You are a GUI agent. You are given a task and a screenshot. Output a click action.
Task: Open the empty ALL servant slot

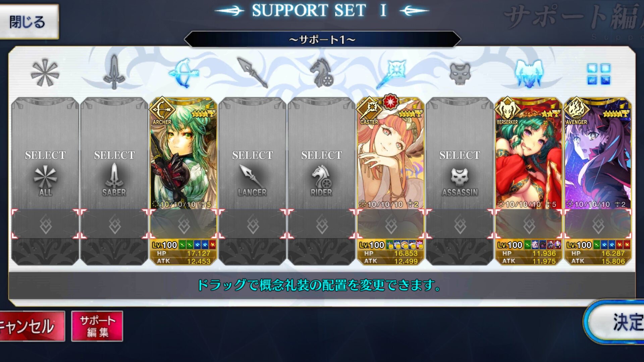[45, 154]
